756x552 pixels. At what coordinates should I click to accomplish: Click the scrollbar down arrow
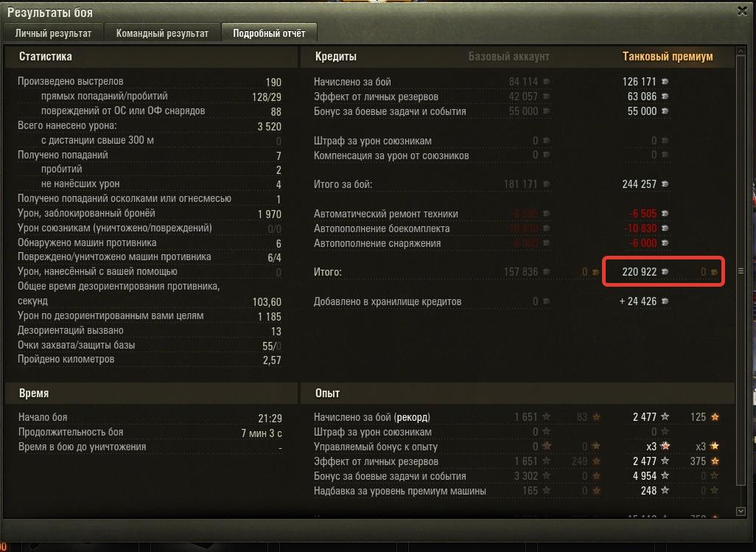741,511
